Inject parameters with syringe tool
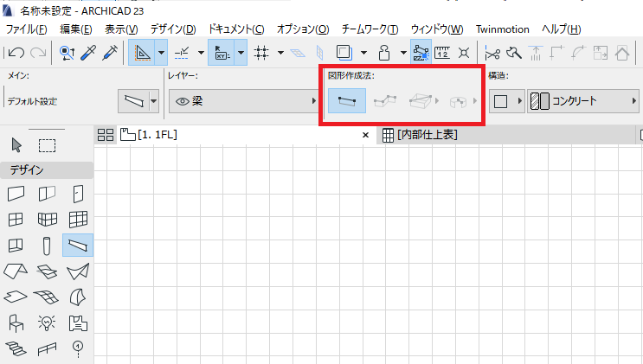This screenshot has height=364, width=643. [110, 53]
